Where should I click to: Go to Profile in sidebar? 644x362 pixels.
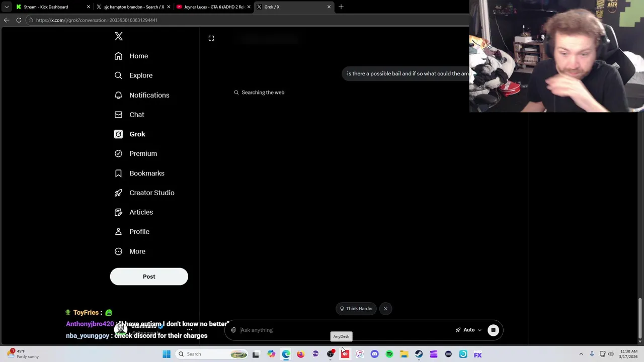tap(132, 232)
